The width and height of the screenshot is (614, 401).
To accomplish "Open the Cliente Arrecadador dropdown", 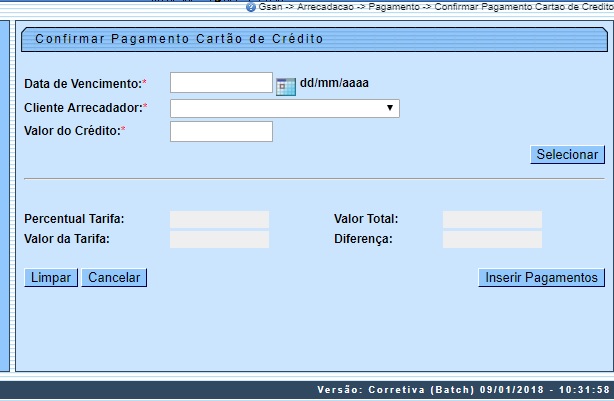I will coord(285,108).
